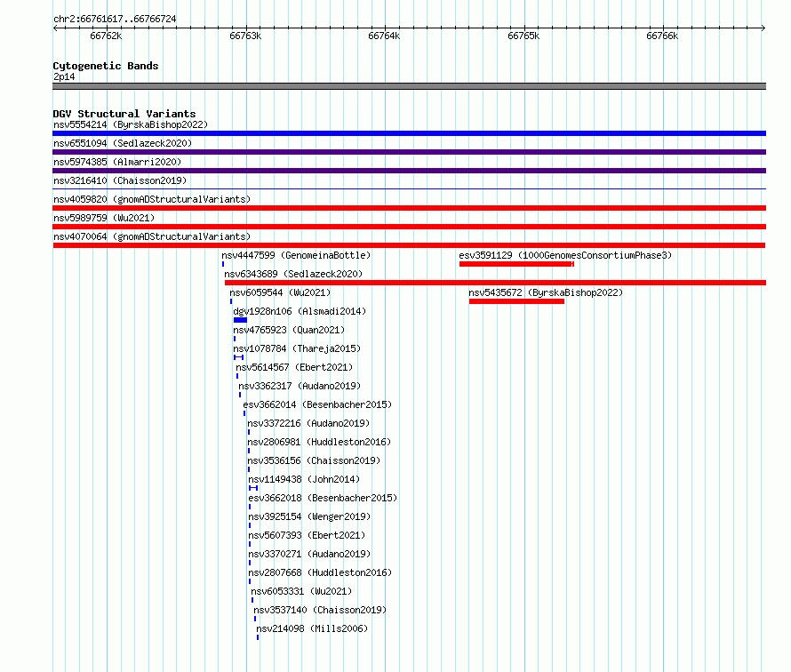Image resolution: width=791 pixels, height=672 pixels.
Task: Select the nsv6343689 (Sedlazeck2020) label
Action: coord(293,274)
